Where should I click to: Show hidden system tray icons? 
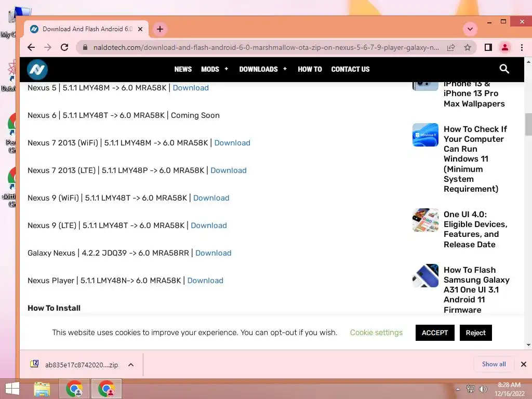pos(458,389)
